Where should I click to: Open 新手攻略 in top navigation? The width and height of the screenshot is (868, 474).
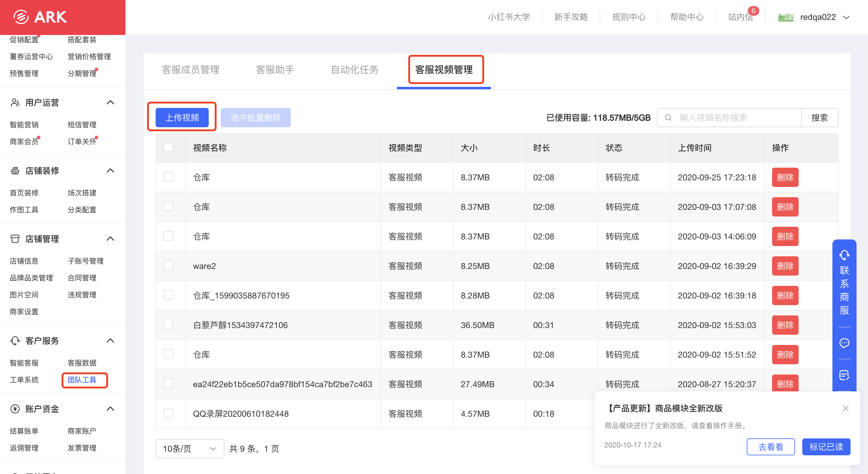tap(571, 17)
